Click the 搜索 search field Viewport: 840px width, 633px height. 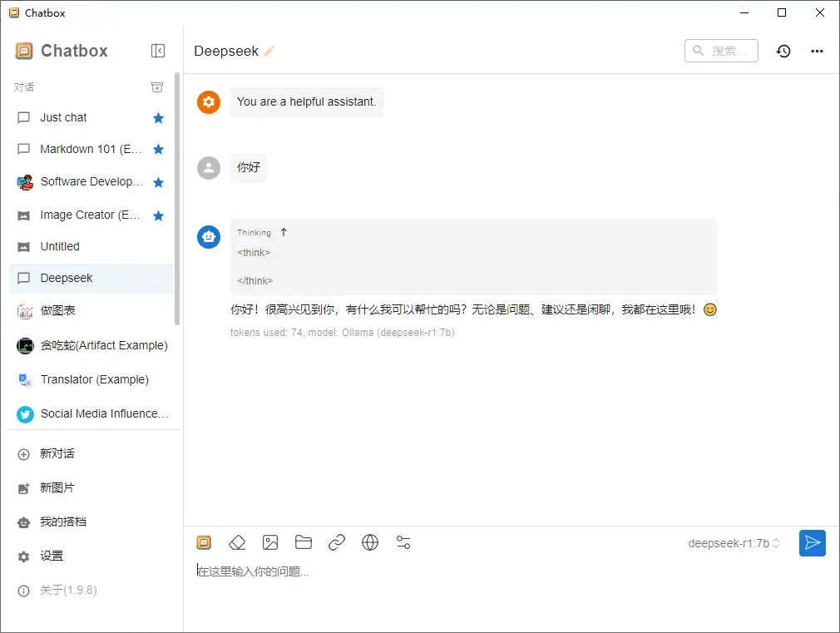721,51
